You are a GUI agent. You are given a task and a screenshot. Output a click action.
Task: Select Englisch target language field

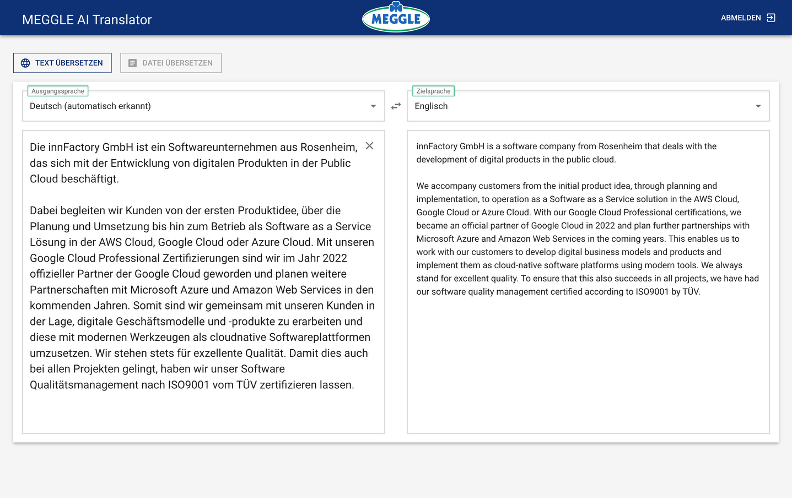click(588, 106)
